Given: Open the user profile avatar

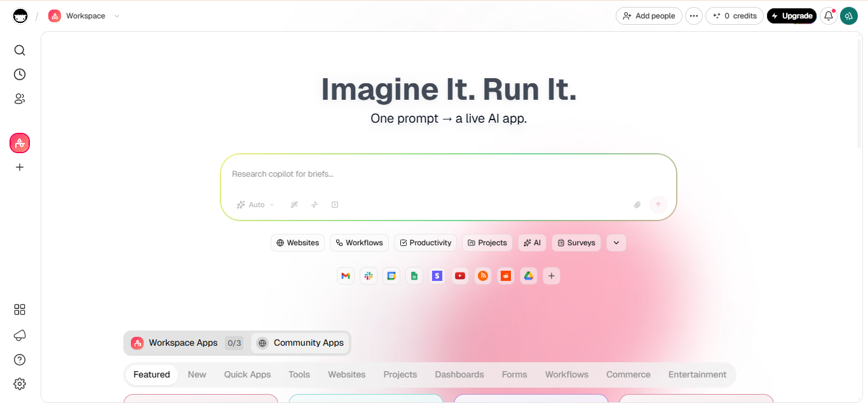Looking at the screenshot, I should (x=849, y=16).
